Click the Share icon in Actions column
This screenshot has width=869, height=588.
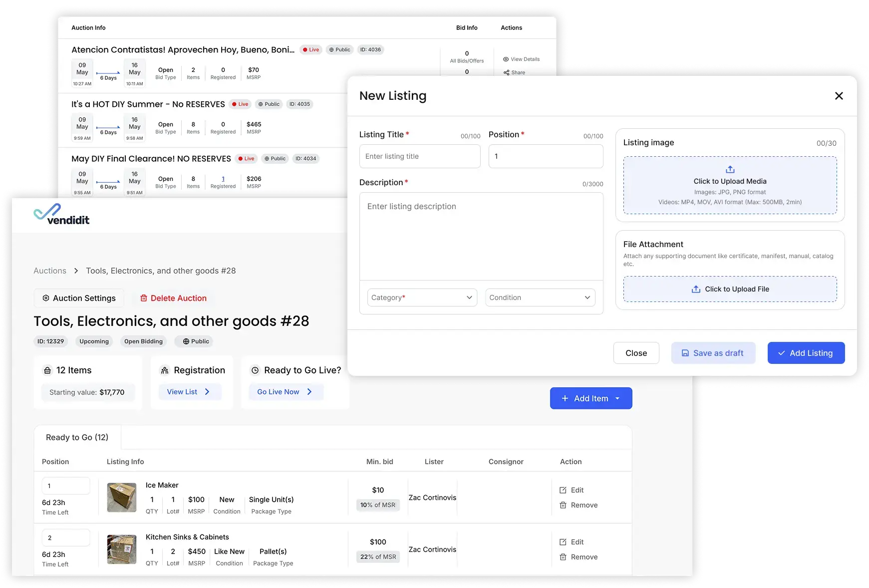coord(506,73)
